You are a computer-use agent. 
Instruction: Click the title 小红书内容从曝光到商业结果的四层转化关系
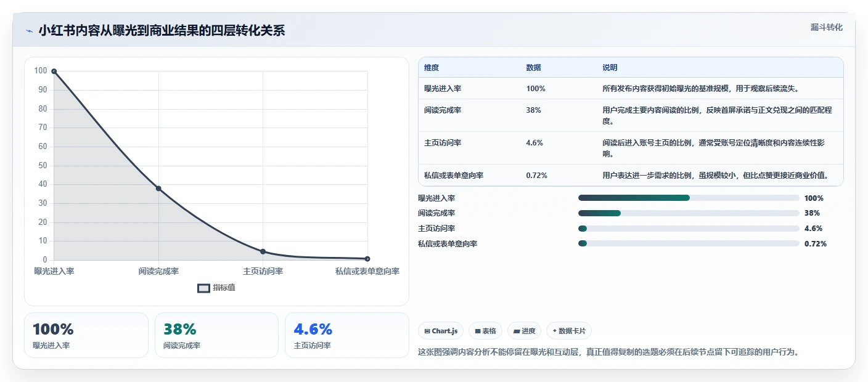click(162, 31)
